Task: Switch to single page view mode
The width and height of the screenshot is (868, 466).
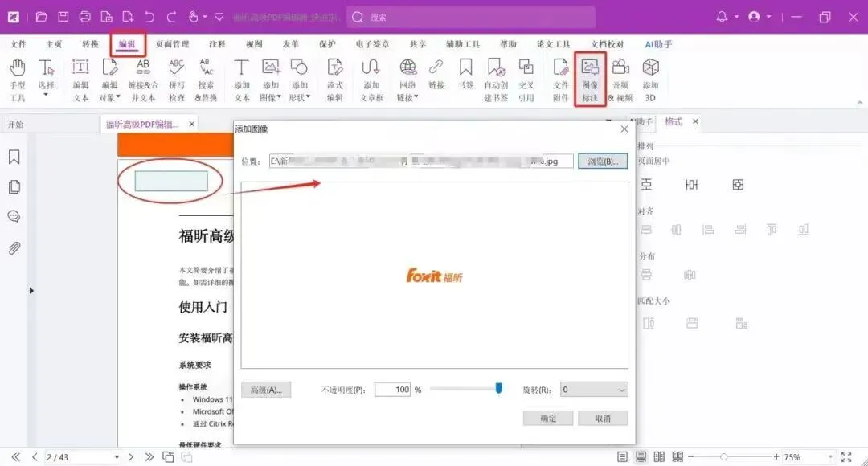Action: [x=622, y=457]
